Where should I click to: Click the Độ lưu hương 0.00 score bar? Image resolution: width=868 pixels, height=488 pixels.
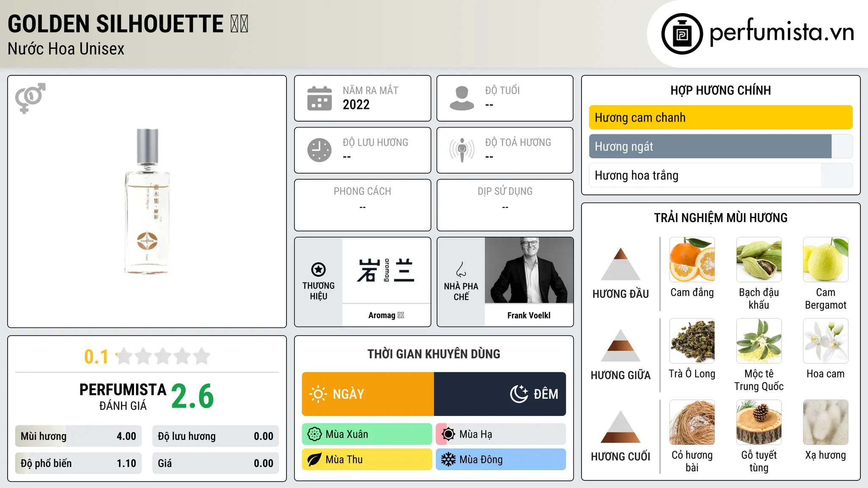point(216,436)
